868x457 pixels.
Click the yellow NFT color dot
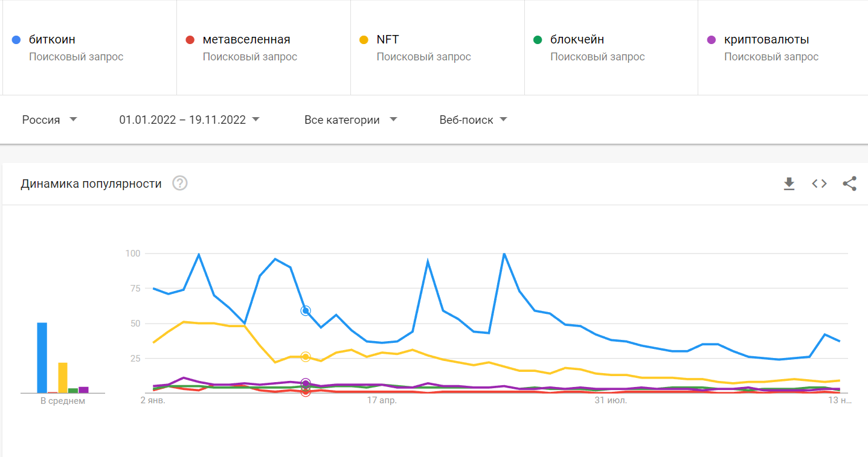[x=364, y=40]
